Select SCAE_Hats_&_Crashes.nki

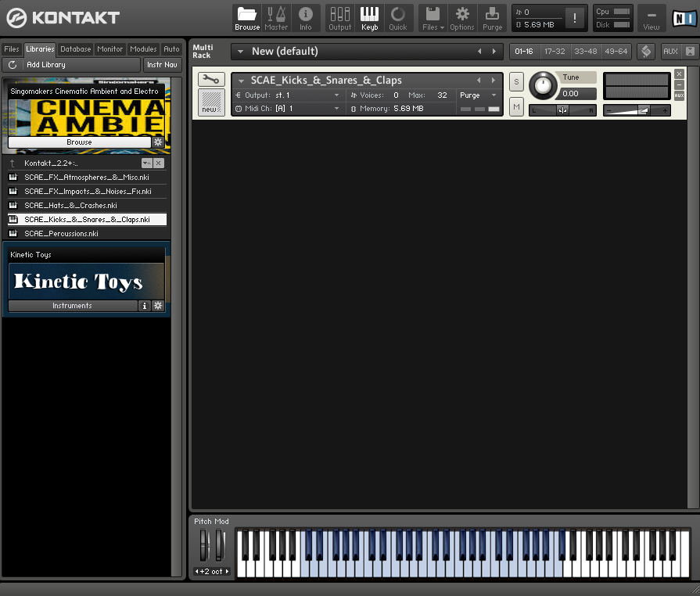[87, 206]
